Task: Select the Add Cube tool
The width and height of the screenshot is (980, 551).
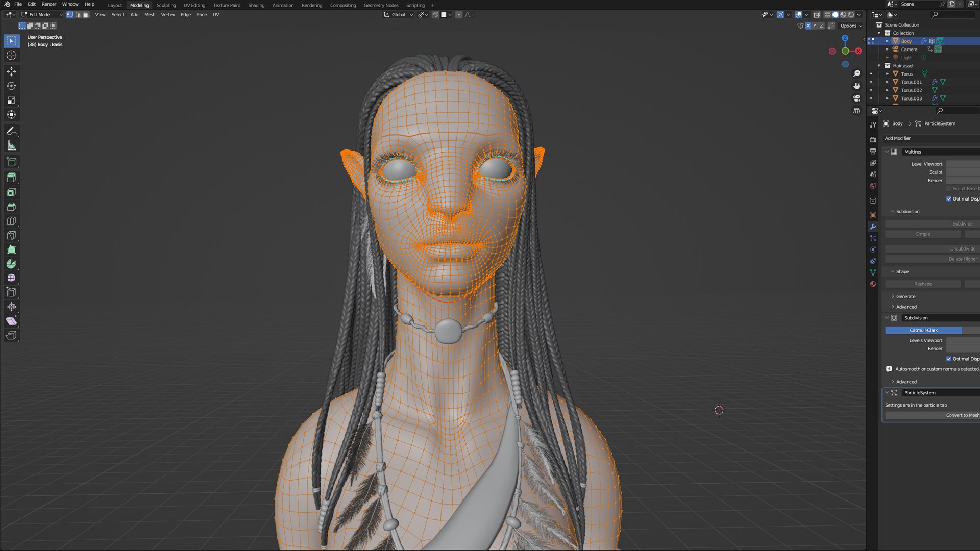Action: click(x=11, y=162)
